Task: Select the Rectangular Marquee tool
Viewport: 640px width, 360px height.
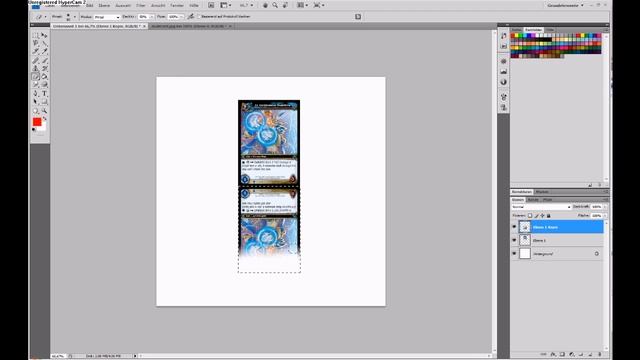Action: point(36,36)
